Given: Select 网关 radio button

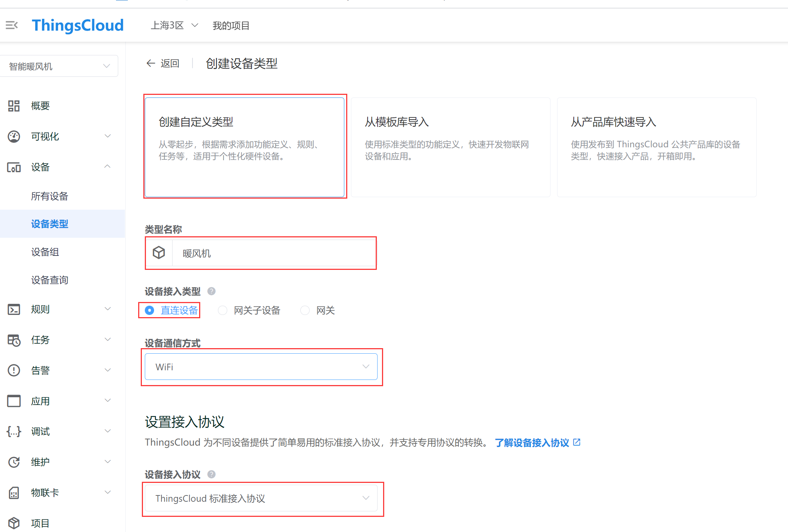Looking at the screenshot, I should pyautogui.click(x=305, y=310).
